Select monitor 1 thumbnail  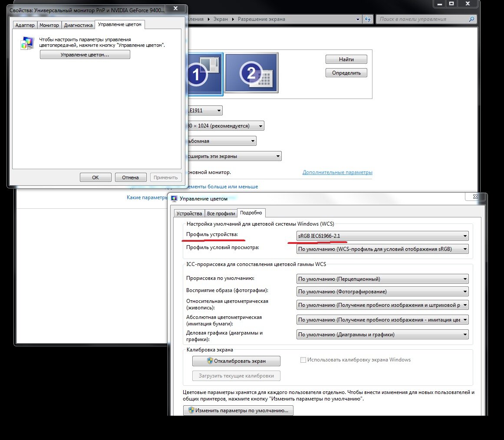tap(205, 74)
